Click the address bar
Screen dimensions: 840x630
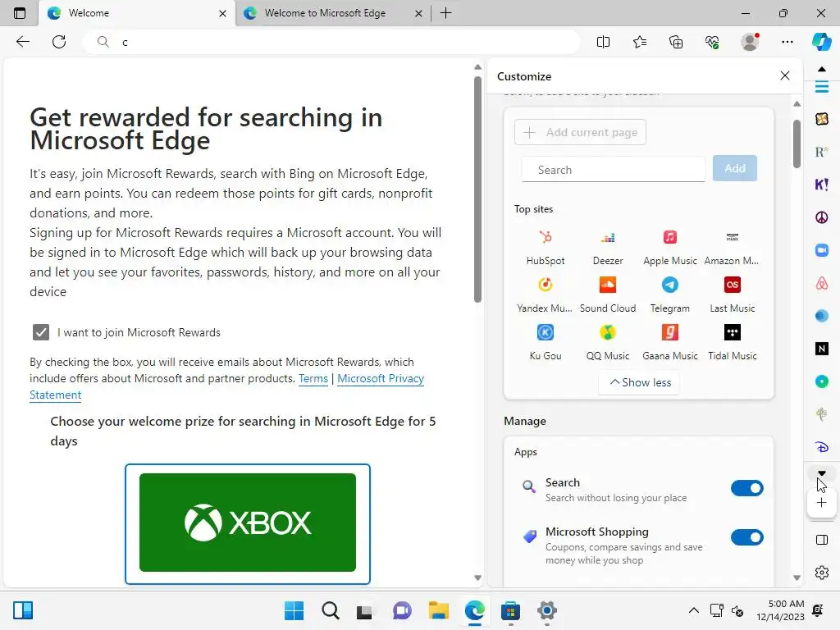pyautogui.click(x=331, y=42)
